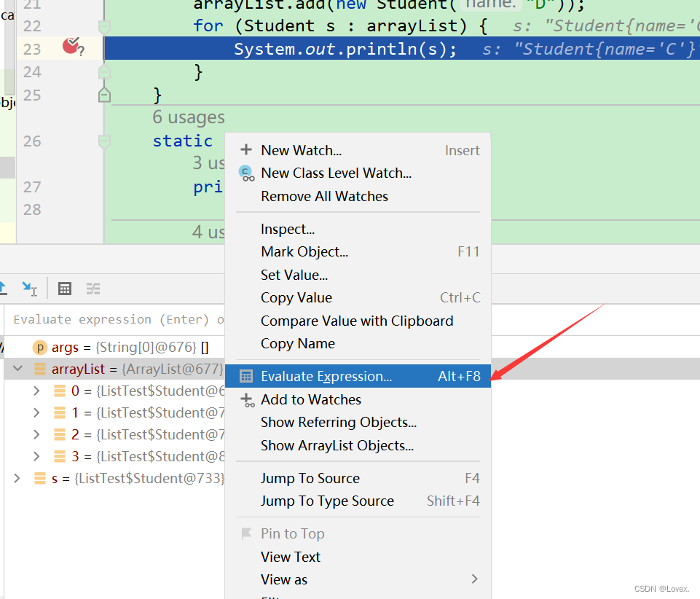
Task: Select the arrayList variable row
Action: (115, 369)
